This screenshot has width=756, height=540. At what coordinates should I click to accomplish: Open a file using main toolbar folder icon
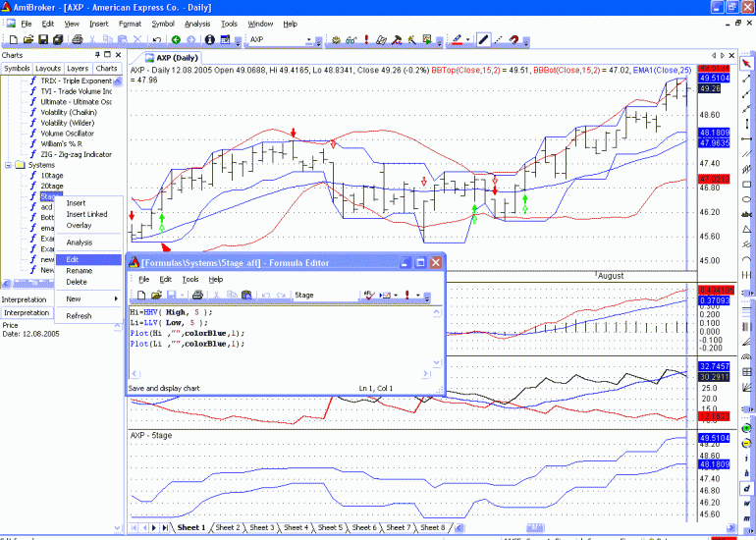[x=28, y=39]
